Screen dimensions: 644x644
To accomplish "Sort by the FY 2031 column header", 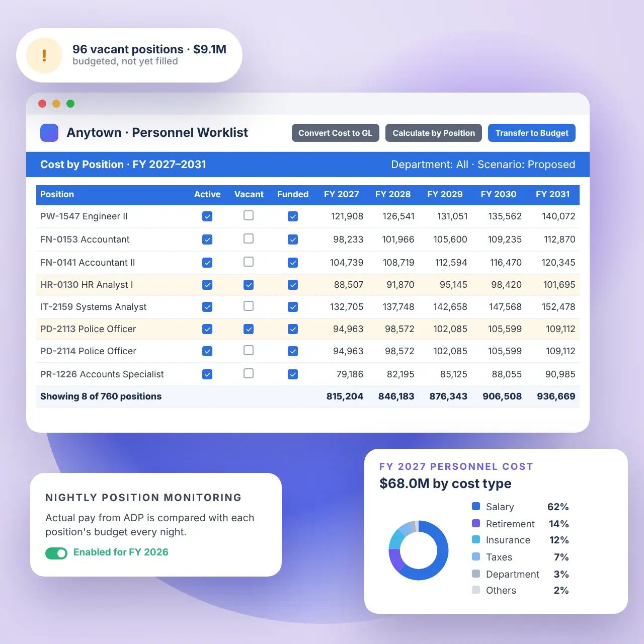I will click(x=553, y=194).
